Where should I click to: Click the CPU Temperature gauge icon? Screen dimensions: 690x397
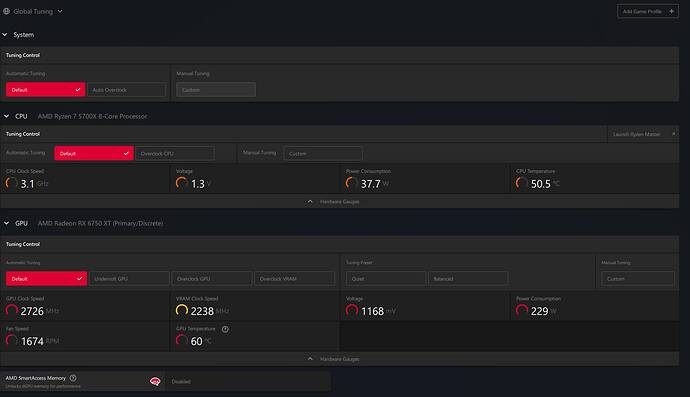pyautogui.click(x=522, y=183)
